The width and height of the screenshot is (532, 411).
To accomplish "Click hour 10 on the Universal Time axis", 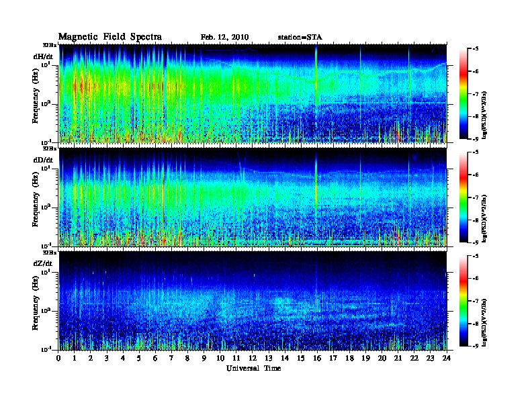I will tap(220, 359).
